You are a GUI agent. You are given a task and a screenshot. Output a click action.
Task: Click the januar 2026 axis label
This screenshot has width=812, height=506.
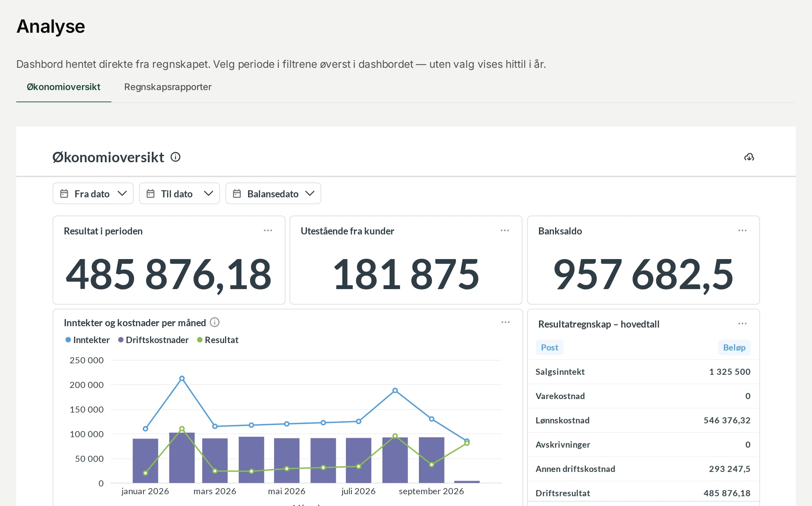coord(145,491)
